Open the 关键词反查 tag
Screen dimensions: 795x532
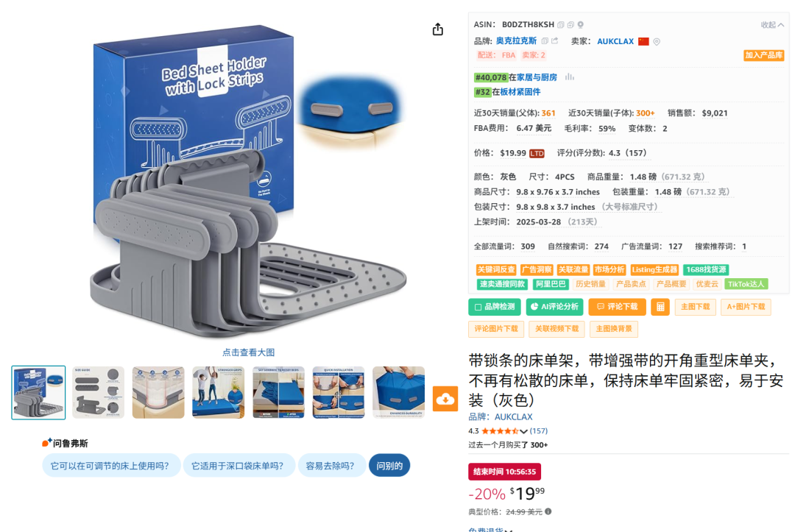[496, 269]
